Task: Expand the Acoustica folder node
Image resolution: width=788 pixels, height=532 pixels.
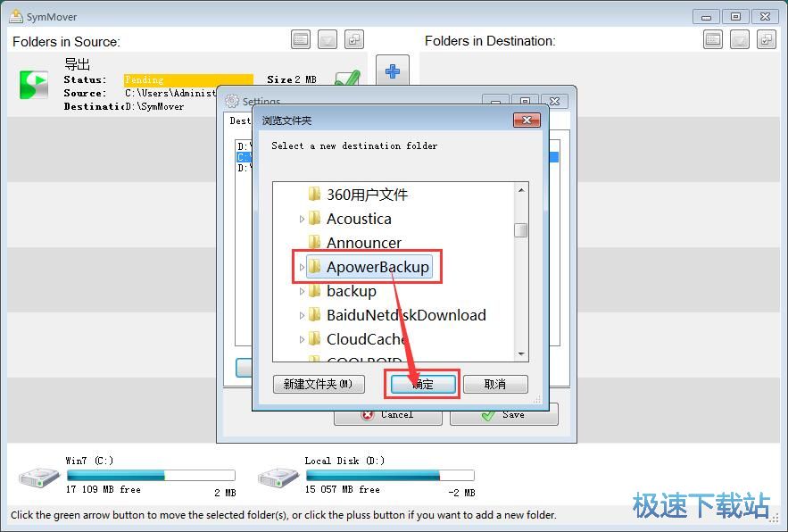Action: tap(302, 219)
